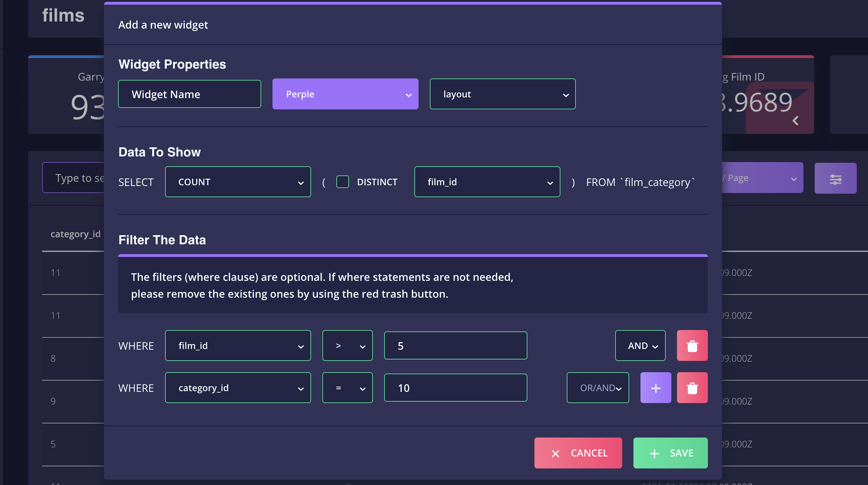
Task: Click the filter value field containing 10
Action: pos(455,388)
